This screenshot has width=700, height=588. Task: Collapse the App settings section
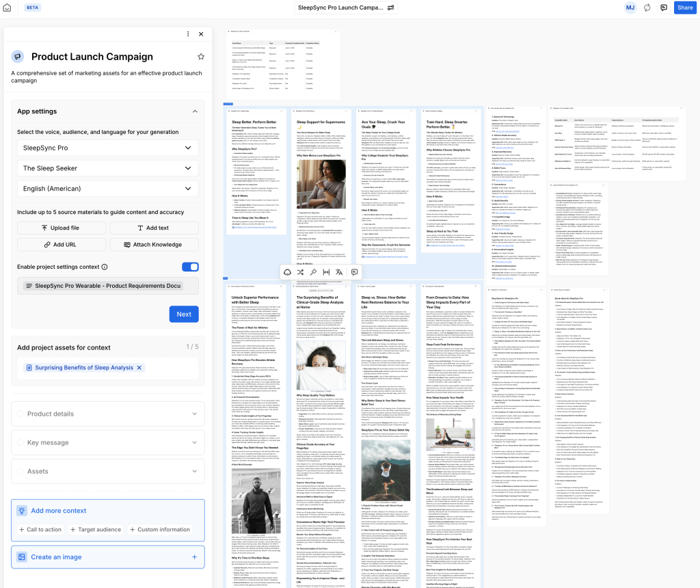click(194, 111)
